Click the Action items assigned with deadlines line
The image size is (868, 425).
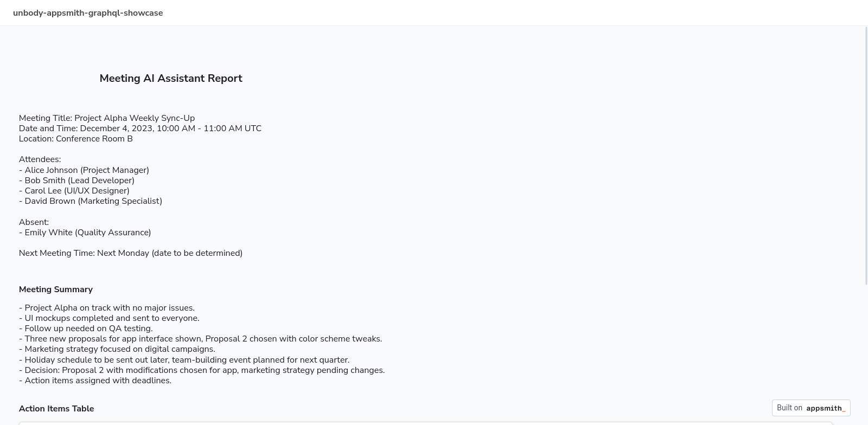coord(95,381)
